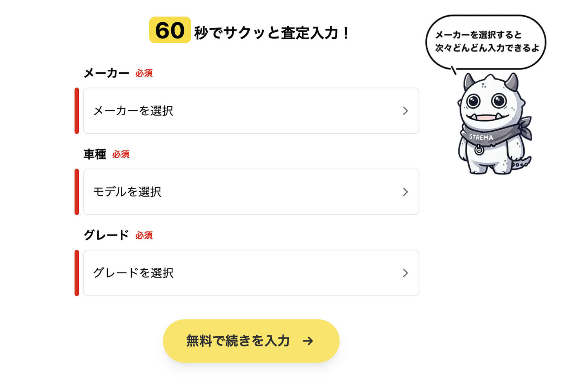Click the arrow icon inside the yellow button
The width and height of the screenshot is (588, 392).
pyautogui.click(x=308, y=341)
